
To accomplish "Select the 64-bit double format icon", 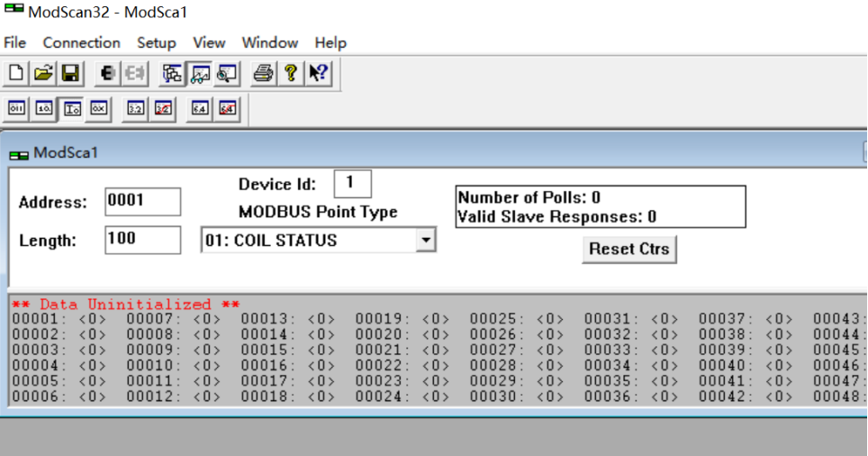I will [x=200, y=109].
